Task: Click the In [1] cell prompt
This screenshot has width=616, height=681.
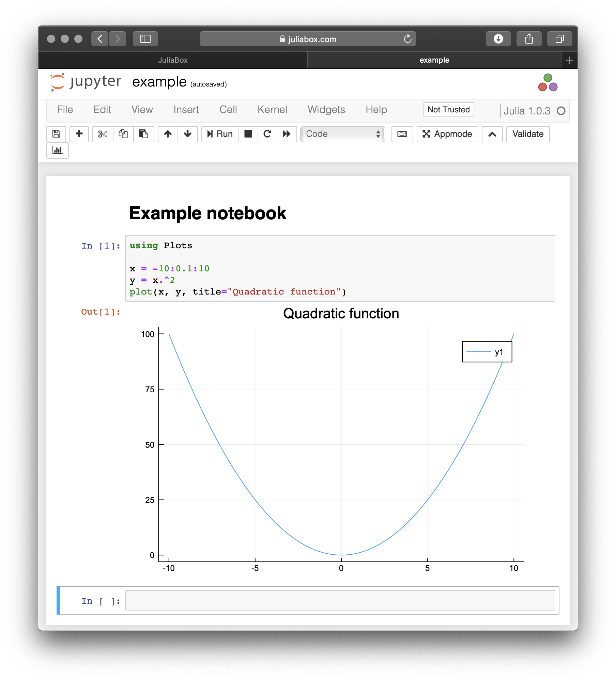Action: (101, 246)
